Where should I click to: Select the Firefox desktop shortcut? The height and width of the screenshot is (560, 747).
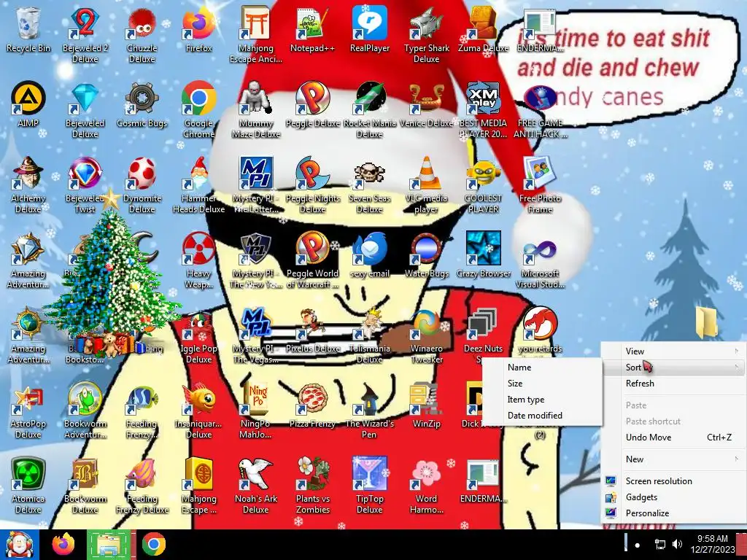198,29
